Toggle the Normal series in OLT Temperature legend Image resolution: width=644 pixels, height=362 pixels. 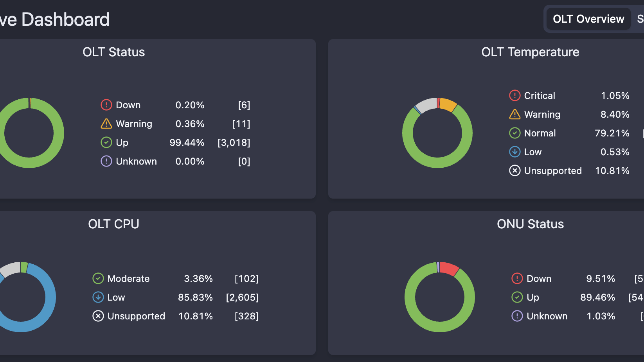click(x=540, y=133)
